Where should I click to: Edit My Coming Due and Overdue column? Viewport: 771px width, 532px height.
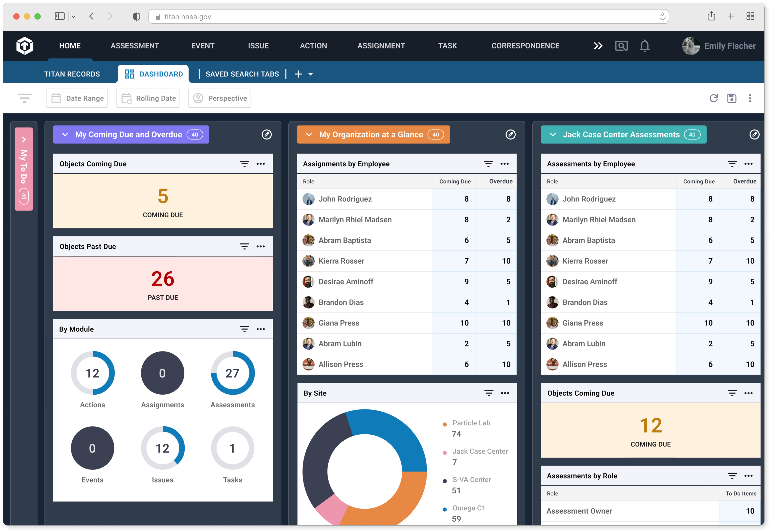point(266,134)
